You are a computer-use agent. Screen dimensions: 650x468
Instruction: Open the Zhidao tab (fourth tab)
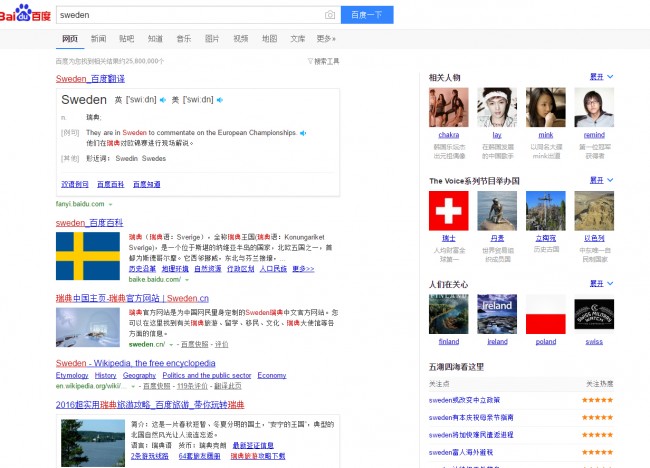[x=155, y=39]
